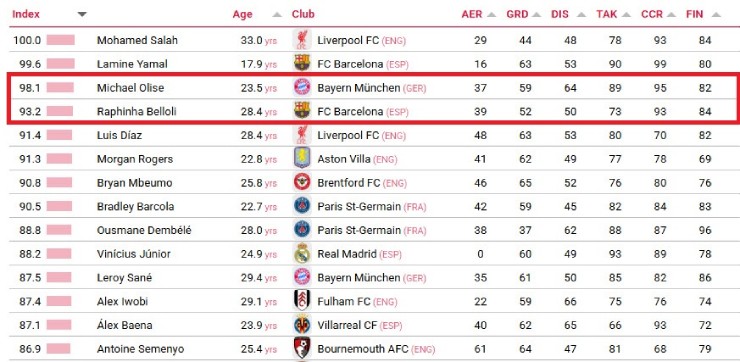Click Liverpool FC crest beside Mohamed Salah

coord(302,40)
